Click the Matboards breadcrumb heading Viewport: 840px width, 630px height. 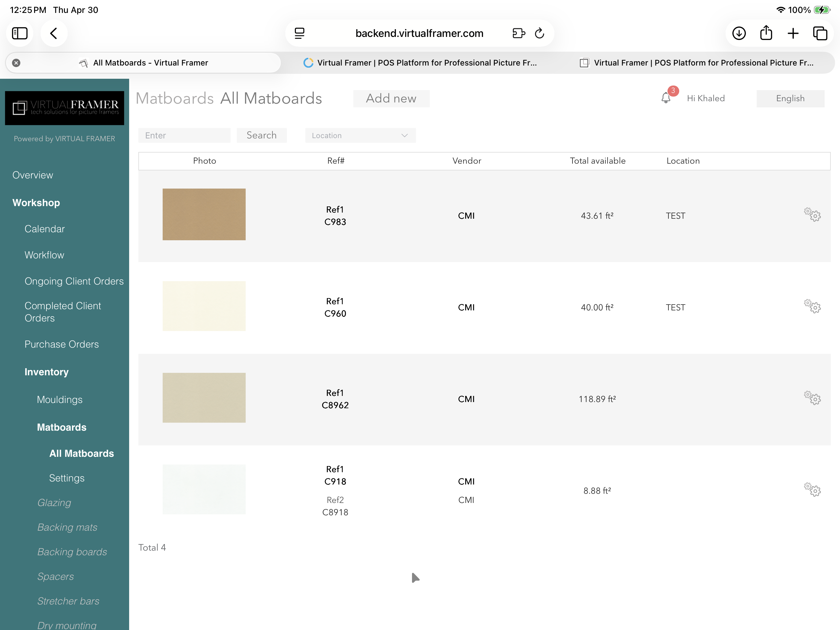(x=175, y=98)
